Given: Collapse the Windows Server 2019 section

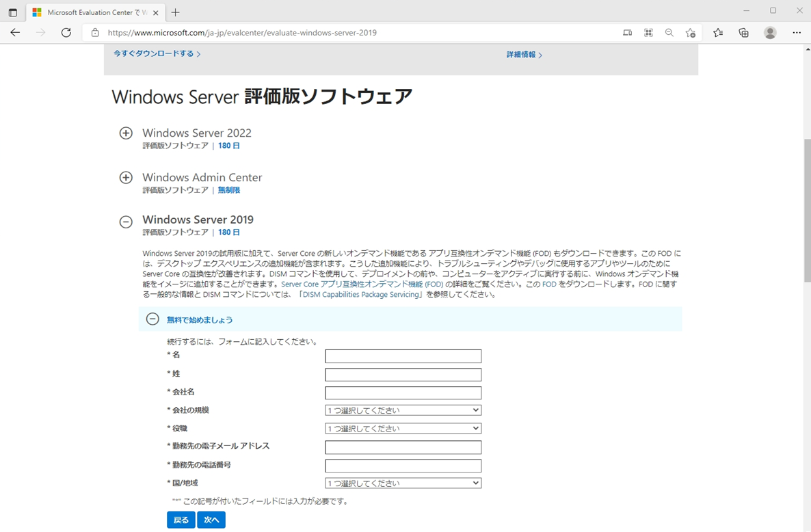Looking at the screenshot, I should click(126, 222).
